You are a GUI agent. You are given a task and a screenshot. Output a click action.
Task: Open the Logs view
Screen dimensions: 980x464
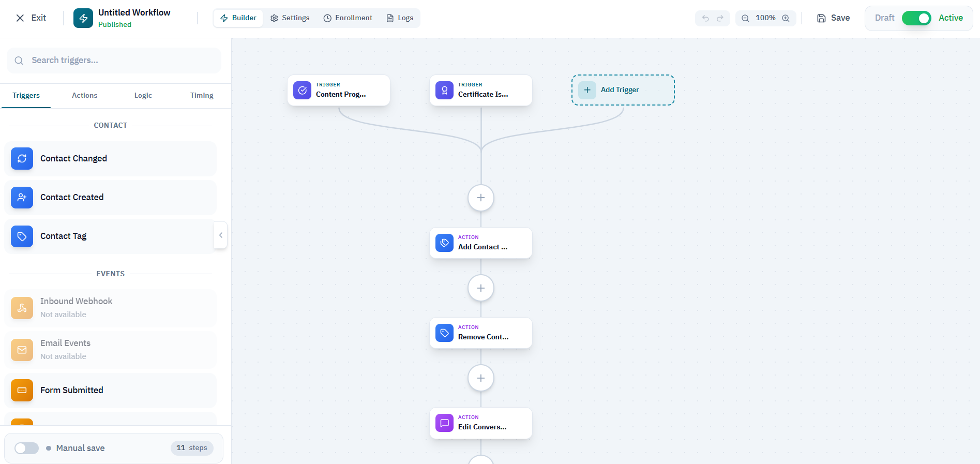point(400,18)
